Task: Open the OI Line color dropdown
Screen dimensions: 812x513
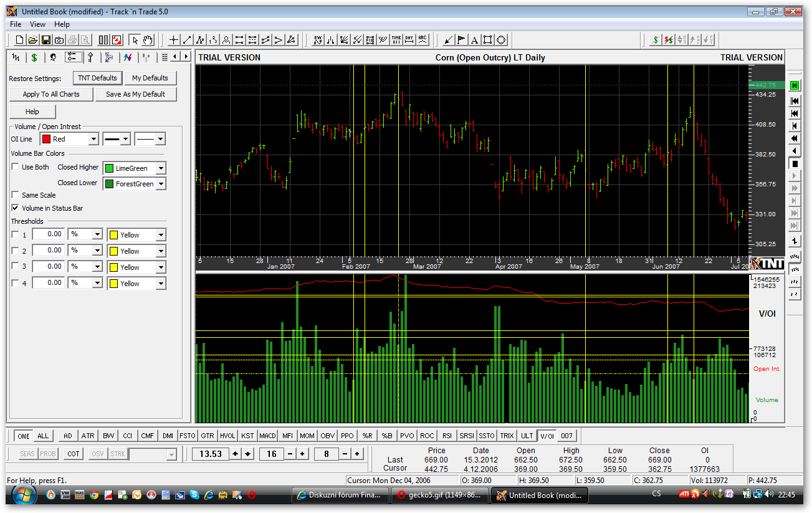Action: [93, 139]
